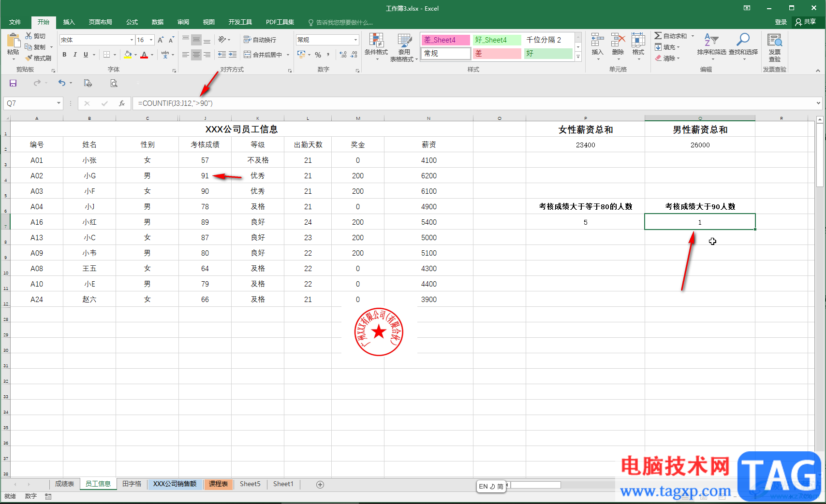The image size is (826, 504).
Task: Click the text orientation icon
Action: pos(222,40)
